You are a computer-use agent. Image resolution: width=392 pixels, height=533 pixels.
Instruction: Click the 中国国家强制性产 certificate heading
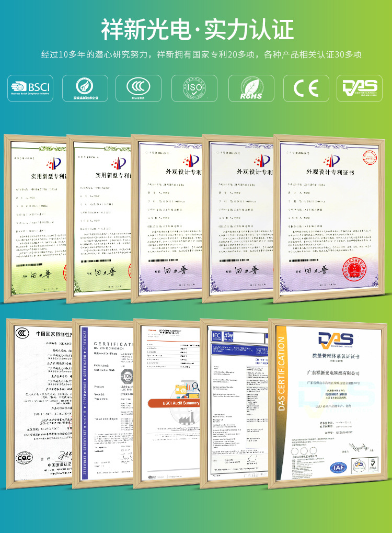[54, 334]
